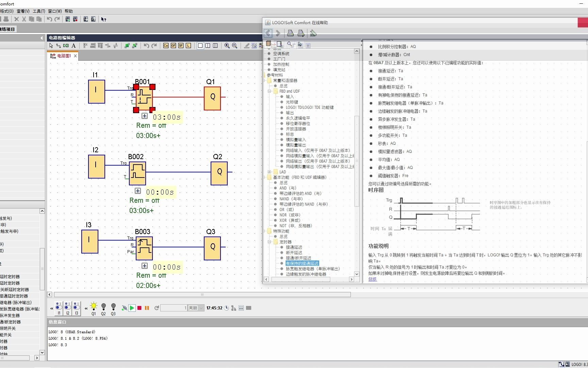Select the connect wiring tool

[59, 46]
